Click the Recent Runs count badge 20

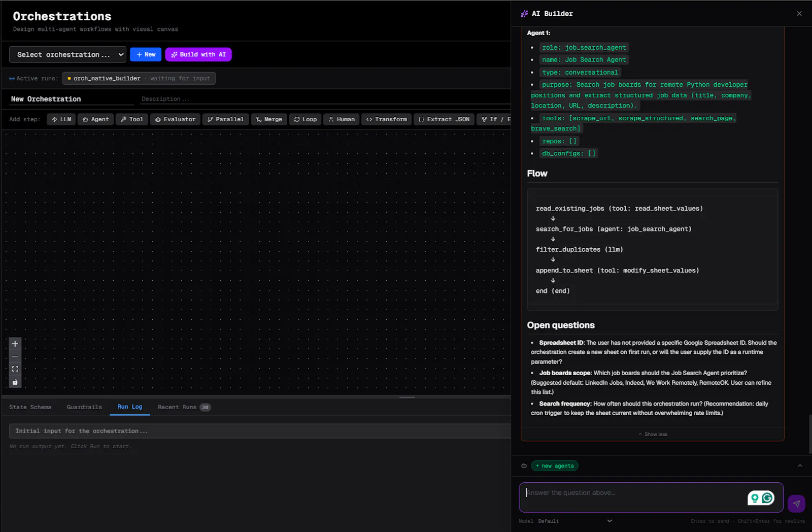pos(205,407)
